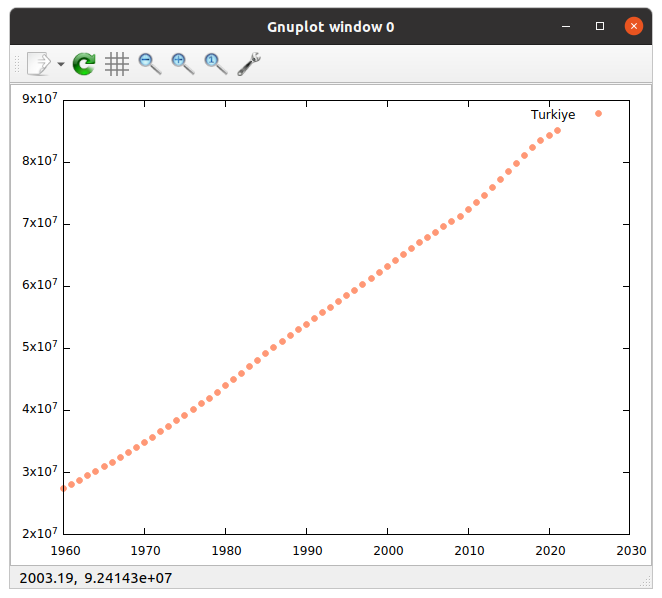Click the 'Gnuplot window 0' title bar
Image resolution: width=662 pixels, height=598 pixels.
coord(330,26)
